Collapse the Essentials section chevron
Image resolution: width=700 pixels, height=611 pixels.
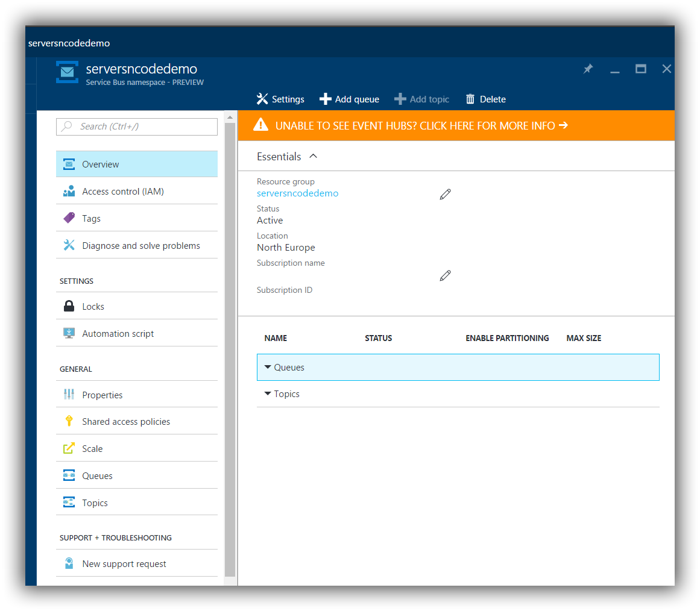click(314, 156)
